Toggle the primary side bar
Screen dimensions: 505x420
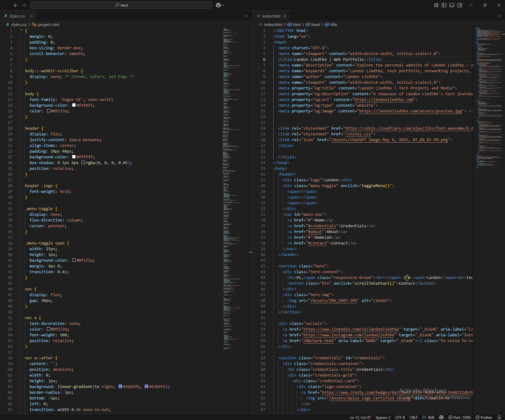(x=444, y=5)
